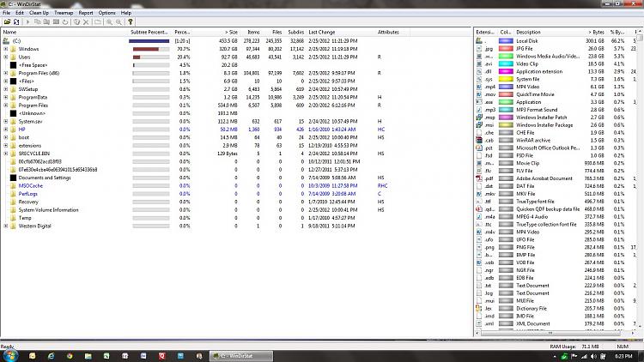Open the Treemap menu

pyautogui.click(x=64, y=13)
